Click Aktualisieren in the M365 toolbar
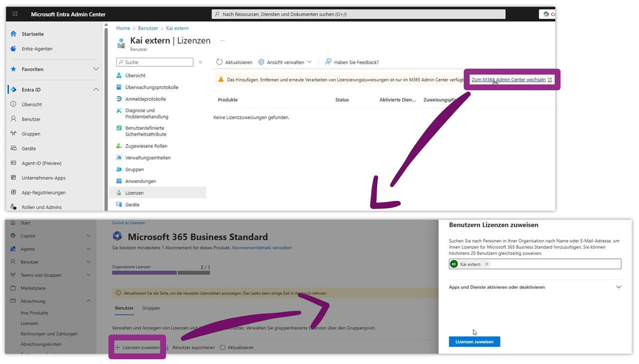 pyautogui.click(x=237, y=348)
